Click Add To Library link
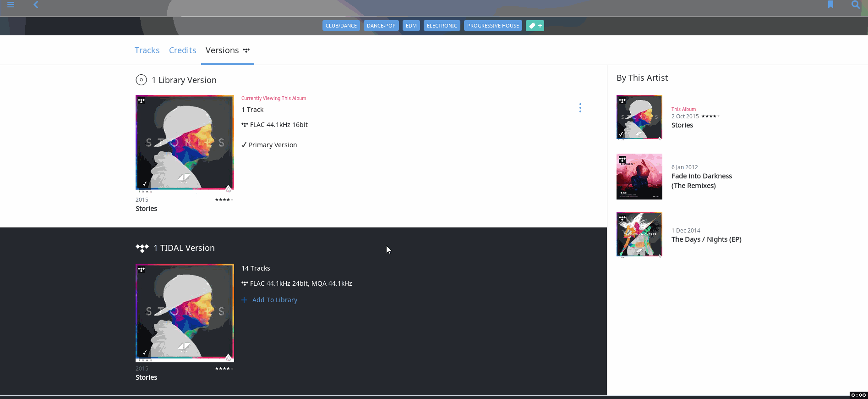This screenshot has height=399, width=868. tap(275, 300)
